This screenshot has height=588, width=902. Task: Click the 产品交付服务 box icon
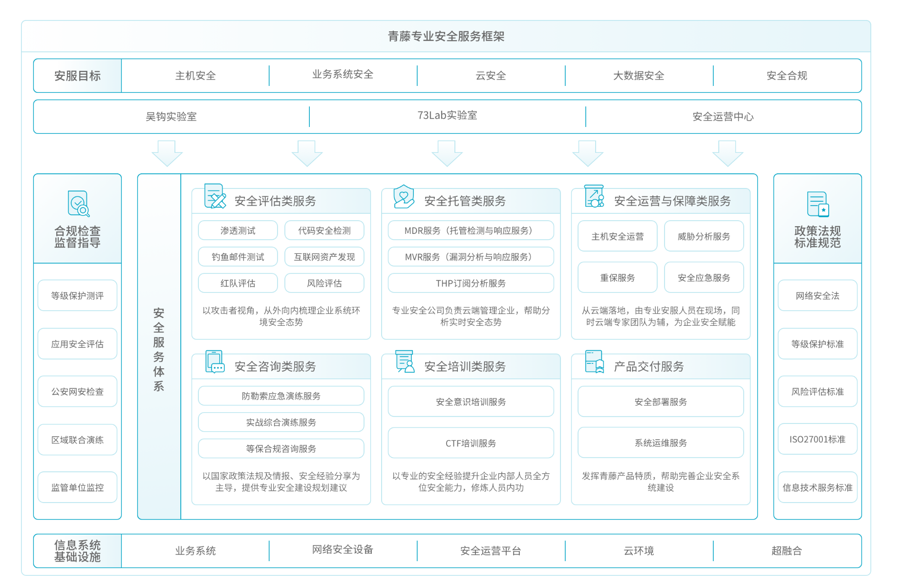pos(595,362)
